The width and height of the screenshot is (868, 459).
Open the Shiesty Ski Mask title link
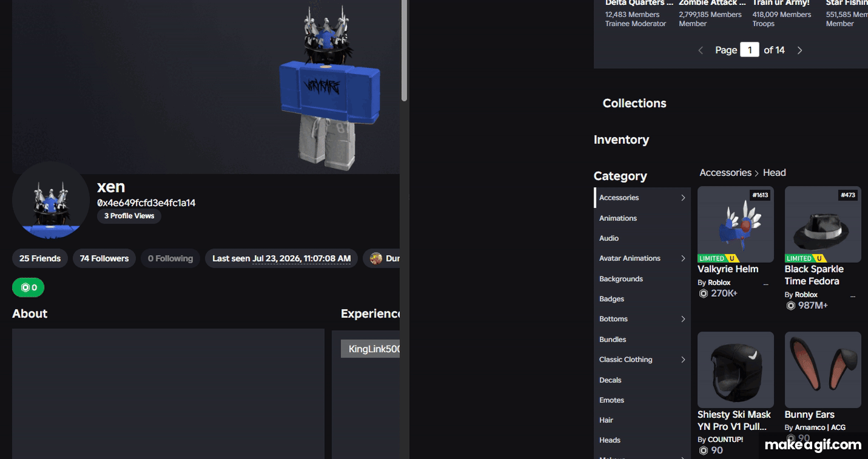[x=734, y=420]
